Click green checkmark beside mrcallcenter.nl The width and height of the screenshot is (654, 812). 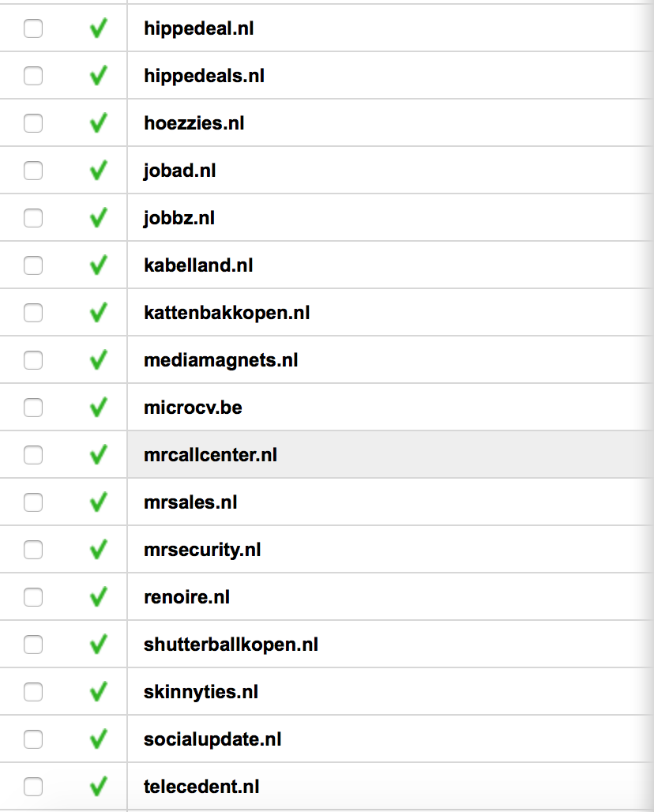point(99,455)
